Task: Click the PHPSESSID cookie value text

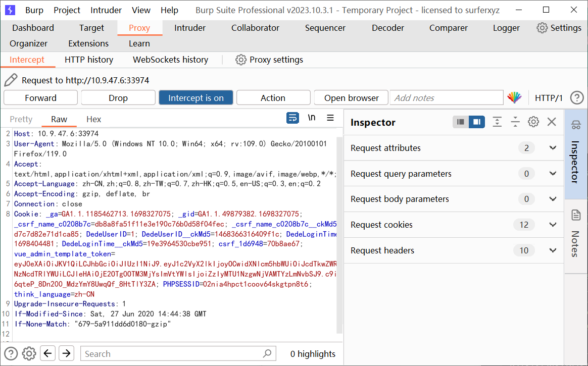Action: 256,284
